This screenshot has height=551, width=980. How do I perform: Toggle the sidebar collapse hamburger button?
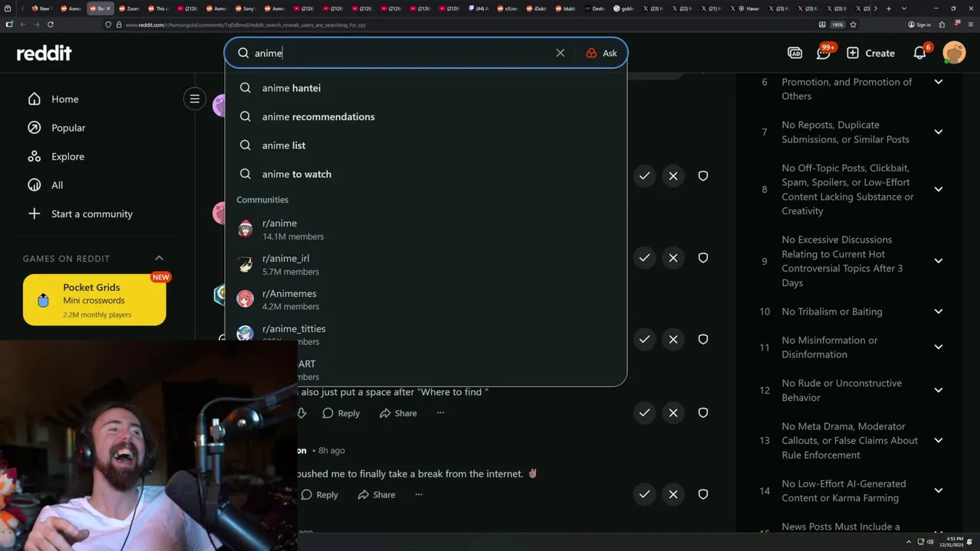pos(194,99)
